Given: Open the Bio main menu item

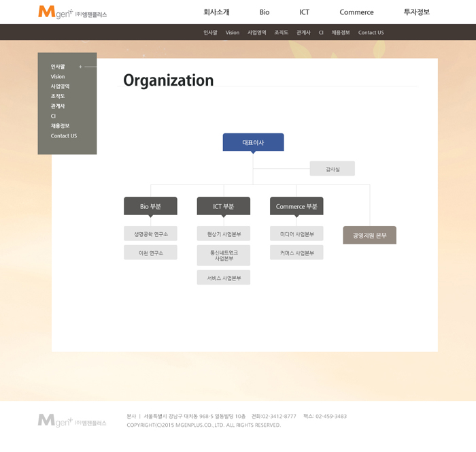Looking at the screenshot, I should pyautogui.click(x=265, y=12).
